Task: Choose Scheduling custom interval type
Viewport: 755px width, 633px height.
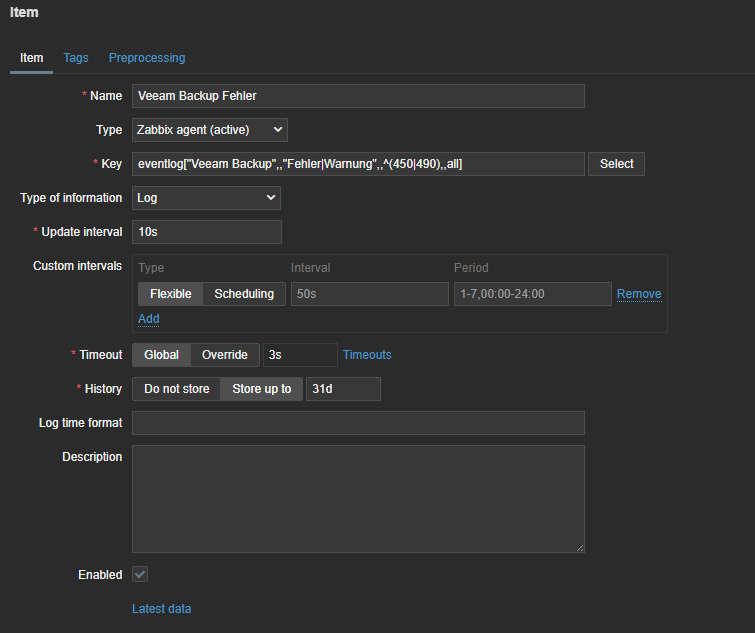Action: coord(244,294)
